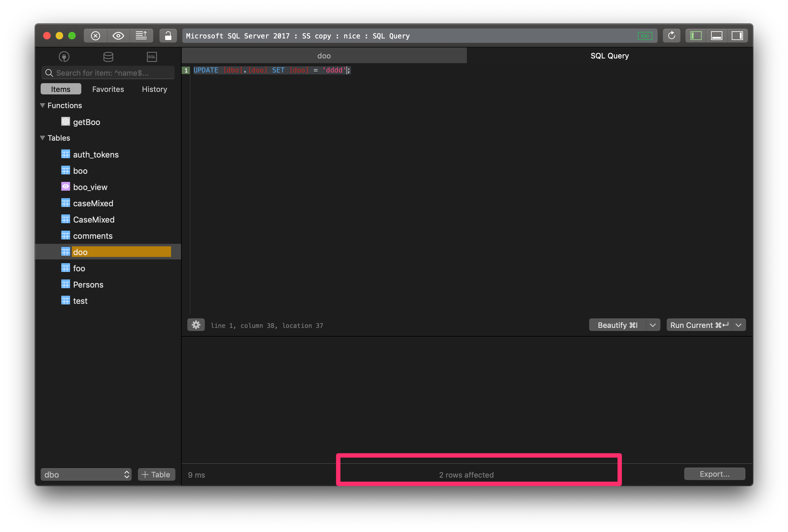Viewport: 788px width, 532px height.
Task: Click the query settings gear icon
Action: [x=196, y=325]
